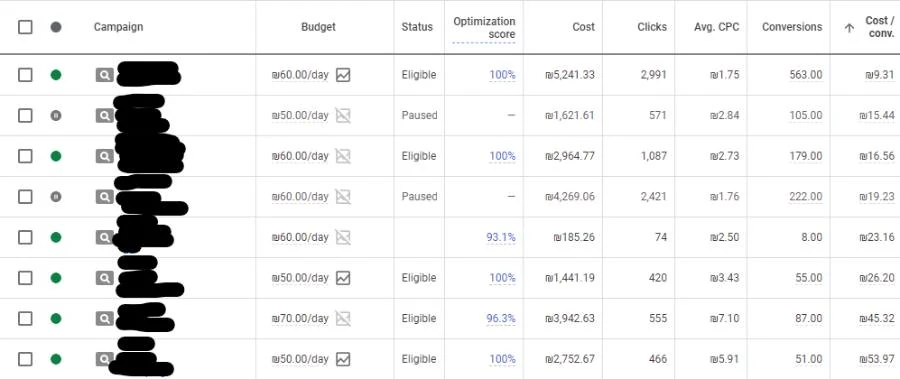This screenshot has width=900, height=379.
Task: Tick the checkbox for the ₪2,752.67 cost campaign
Action: pos(25,359)
